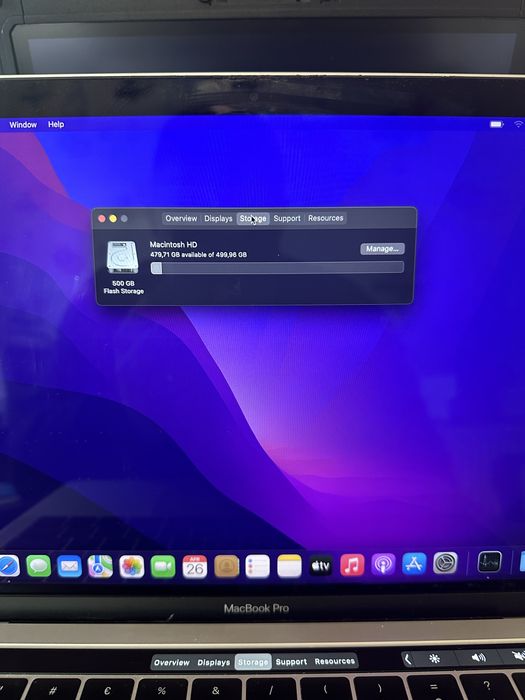Open Safari from the Dock
This screenshot has width=525, height=700.
pos(9,566)
